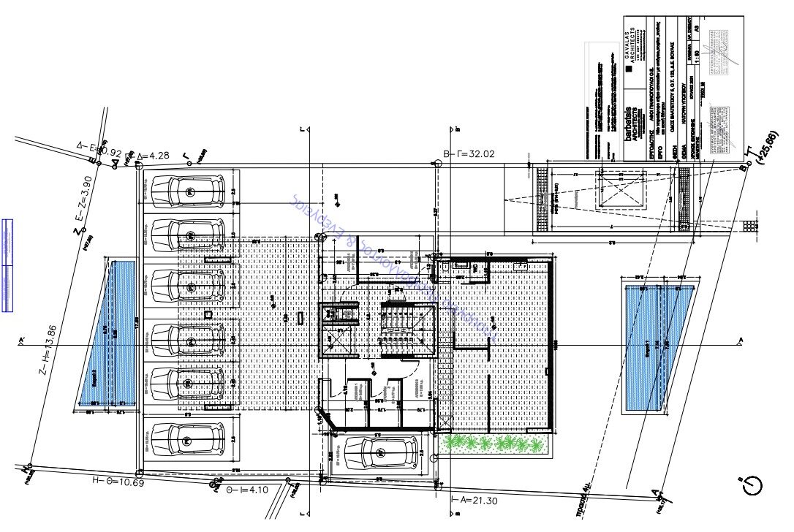Select the blue stamp box at left edge
Screen dimensions: 794x532
tap(7, 265)
